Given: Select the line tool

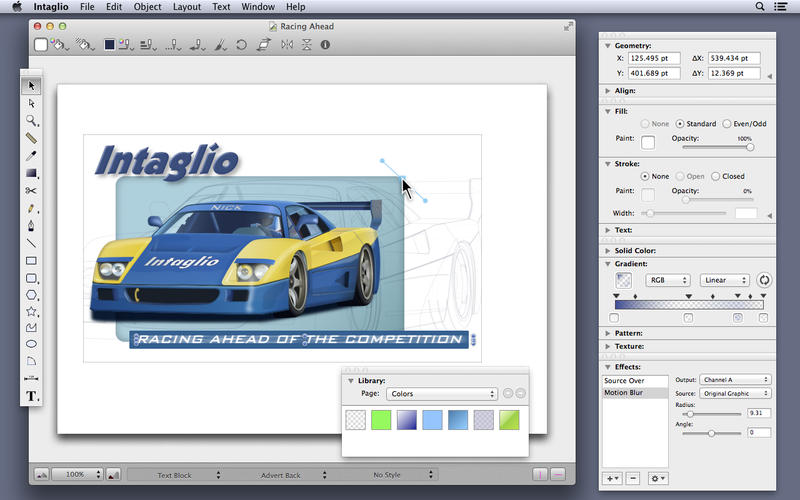Looking at the screenshot, I should (x=31, y=243).
